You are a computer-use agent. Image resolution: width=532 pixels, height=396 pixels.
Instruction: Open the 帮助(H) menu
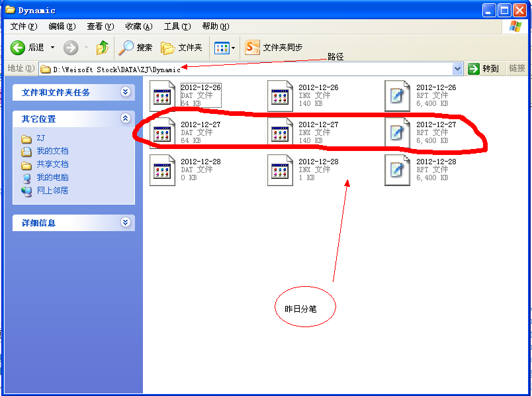[216, 26]
